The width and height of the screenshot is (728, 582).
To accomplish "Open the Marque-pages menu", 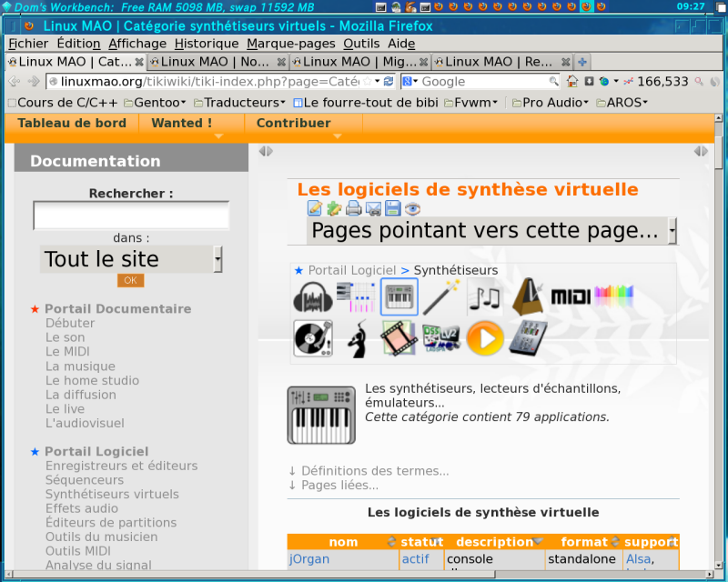I will tap(291, 44).
